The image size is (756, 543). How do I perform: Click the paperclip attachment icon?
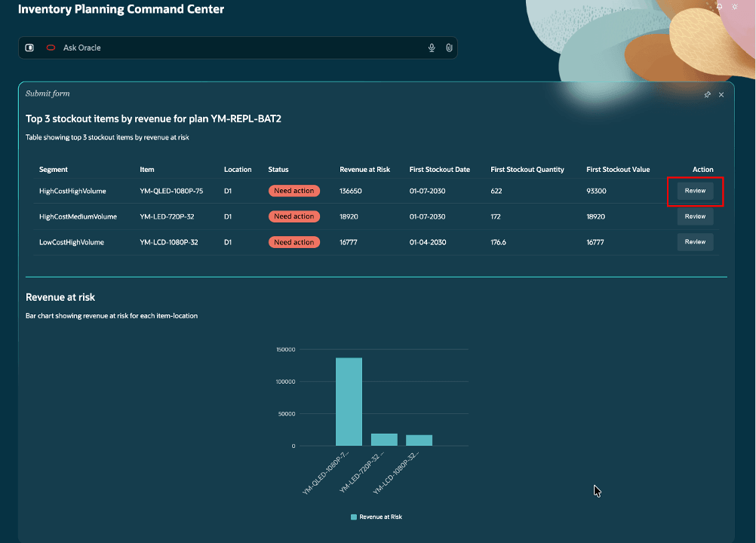449,48
